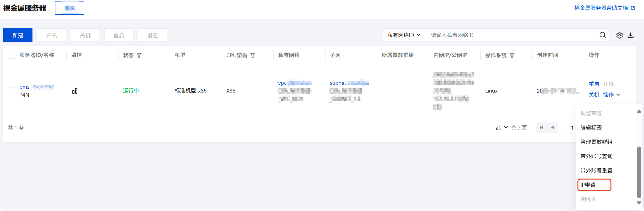The image size is (644, 211).
Task: Click the dropdown menu scrollbar thumb
Action: 639,172
